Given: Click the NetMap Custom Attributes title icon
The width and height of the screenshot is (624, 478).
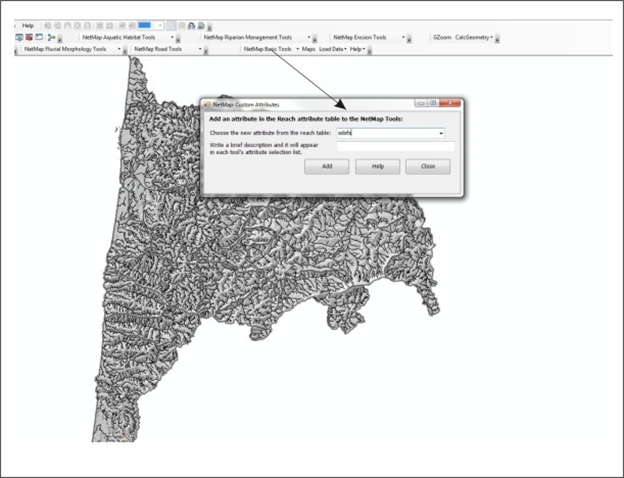Looking at the screenshot, I should 208,103.
